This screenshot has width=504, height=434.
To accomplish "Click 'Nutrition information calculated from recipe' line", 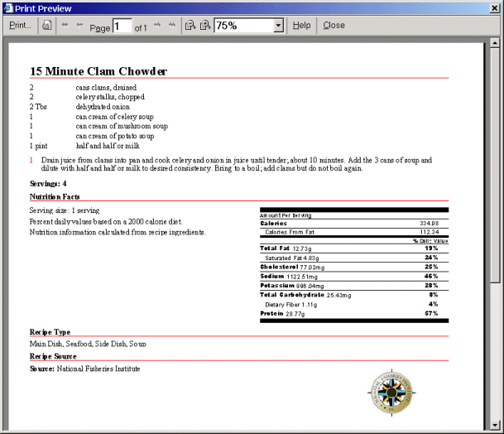I will [x=118, y=232].
